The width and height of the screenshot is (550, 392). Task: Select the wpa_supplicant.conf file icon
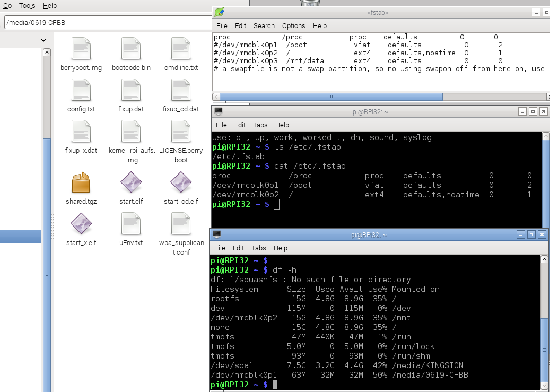(181, 224)
